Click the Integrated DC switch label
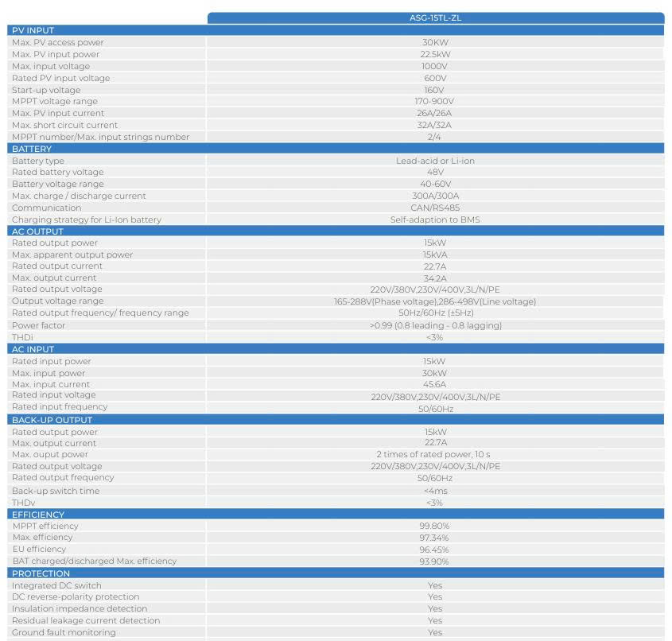 point(56,585)
